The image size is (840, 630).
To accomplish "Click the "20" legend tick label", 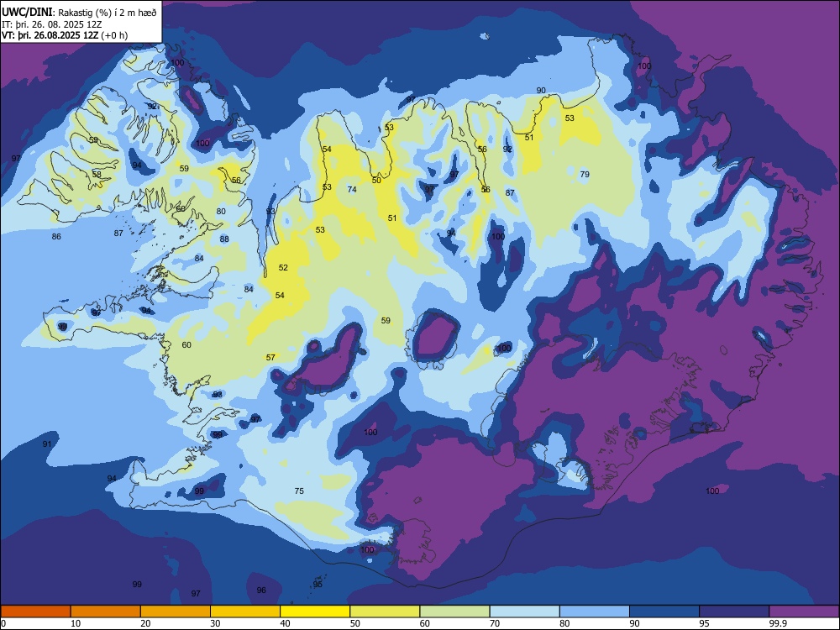I will [x=145, y=623].
